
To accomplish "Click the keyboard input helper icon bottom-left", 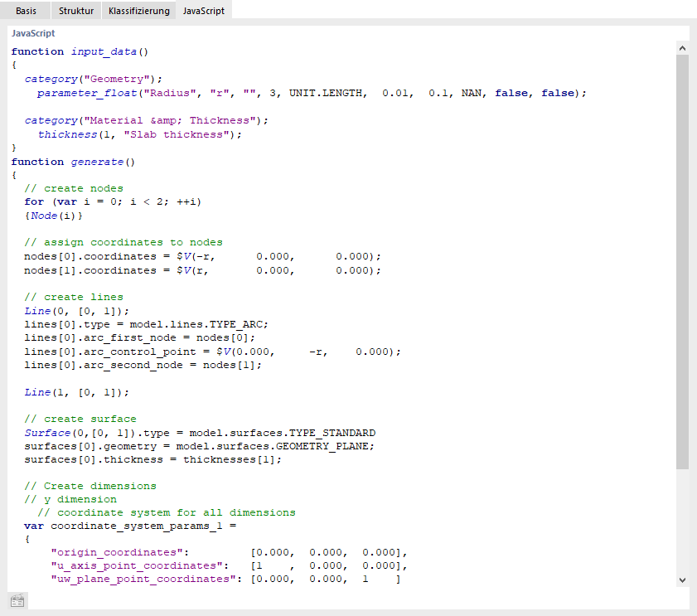I will coord(17,600).
